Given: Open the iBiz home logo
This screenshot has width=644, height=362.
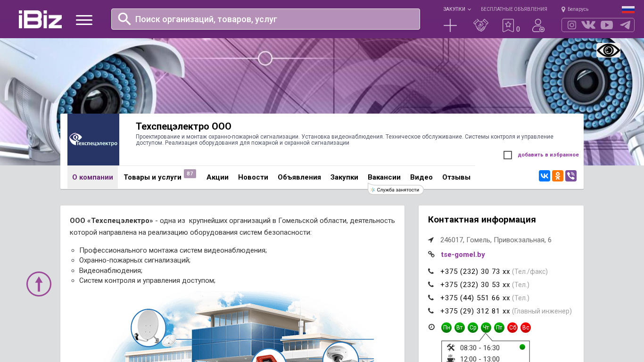Looking at the screenshot, I should click(40, 19).
